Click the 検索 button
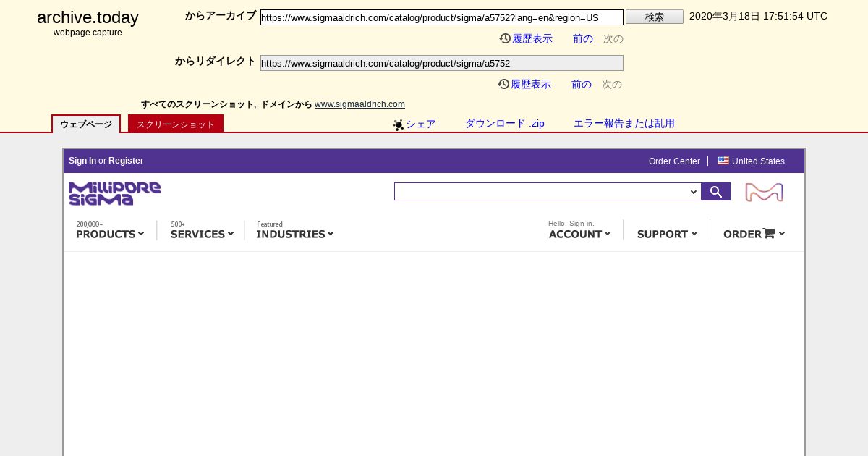868x456 pixels. click(x=655, y=17)
